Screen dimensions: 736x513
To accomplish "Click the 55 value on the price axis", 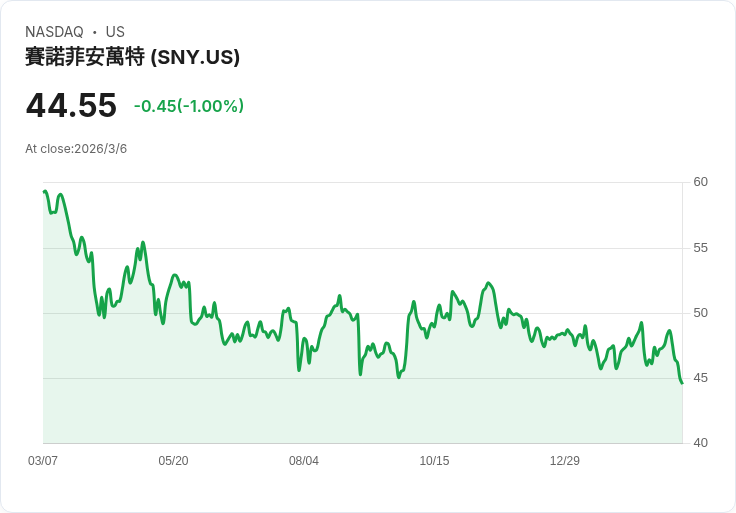I will point(700,247).
